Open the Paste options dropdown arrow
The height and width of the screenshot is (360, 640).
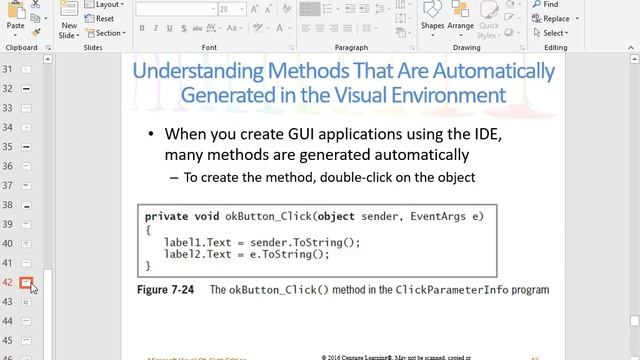click(16, 34)
